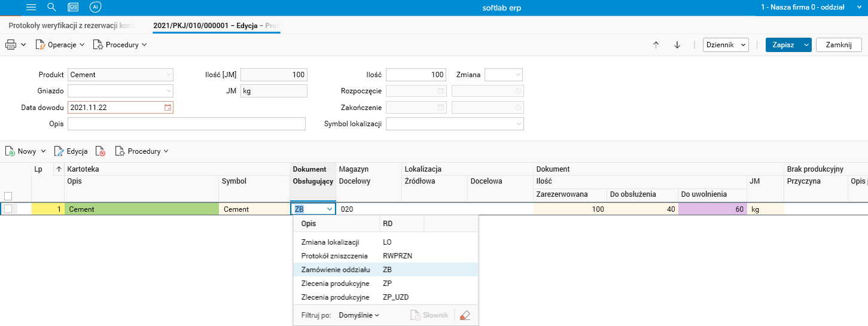868x326 pixels.
Task: Toggle the select-all header checkbox
Action: click(8, 196)
